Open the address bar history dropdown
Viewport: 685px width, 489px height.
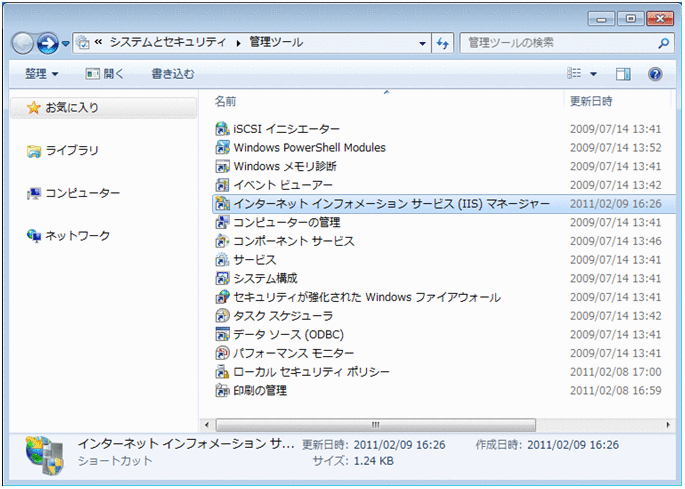click(x=422, y=43)
